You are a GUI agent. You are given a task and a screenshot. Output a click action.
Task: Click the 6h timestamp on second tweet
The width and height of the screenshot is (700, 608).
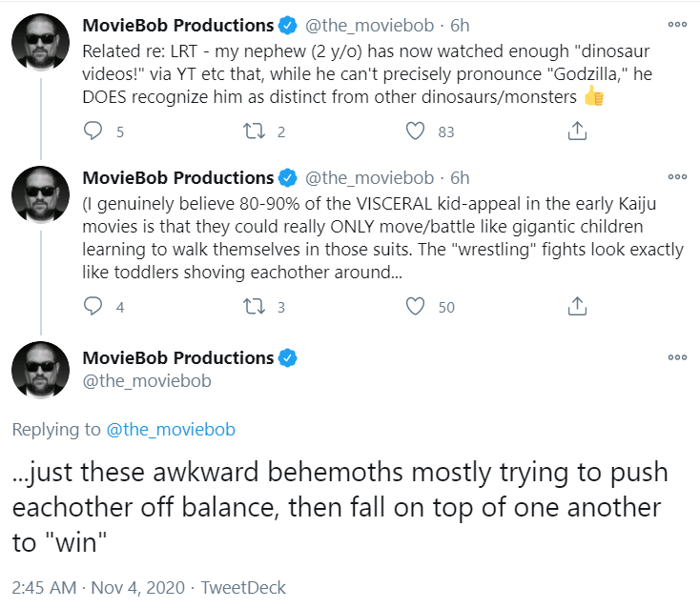pyautogui.click(x=460, y=178)
